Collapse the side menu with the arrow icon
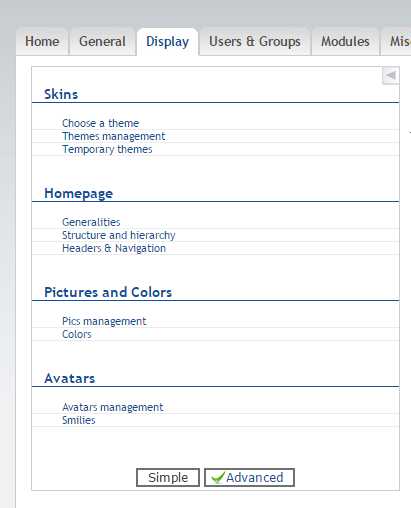This screenshot has width=411, height=508. [391, 76]
